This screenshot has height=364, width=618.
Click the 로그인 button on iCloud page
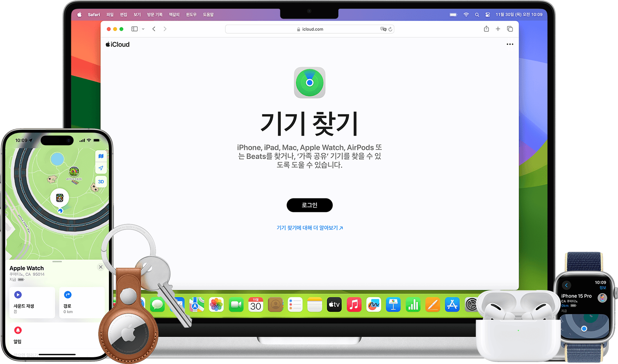tap(309, 205)
